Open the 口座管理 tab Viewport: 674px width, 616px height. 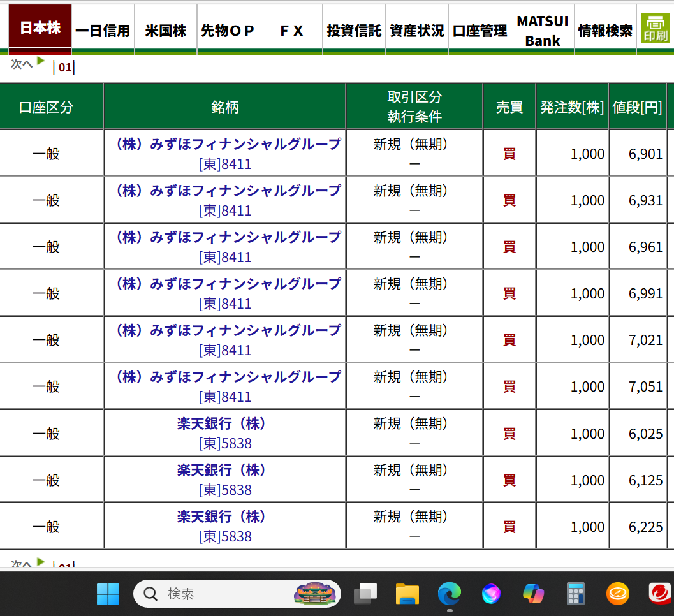pos(480,30)
